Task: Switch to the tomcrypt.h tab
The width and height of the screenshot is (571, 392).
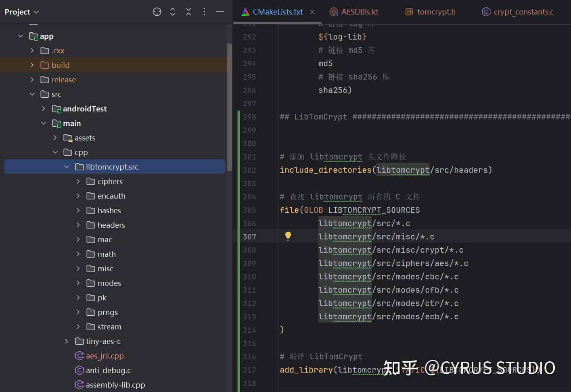Action: [x=435, y=12]
